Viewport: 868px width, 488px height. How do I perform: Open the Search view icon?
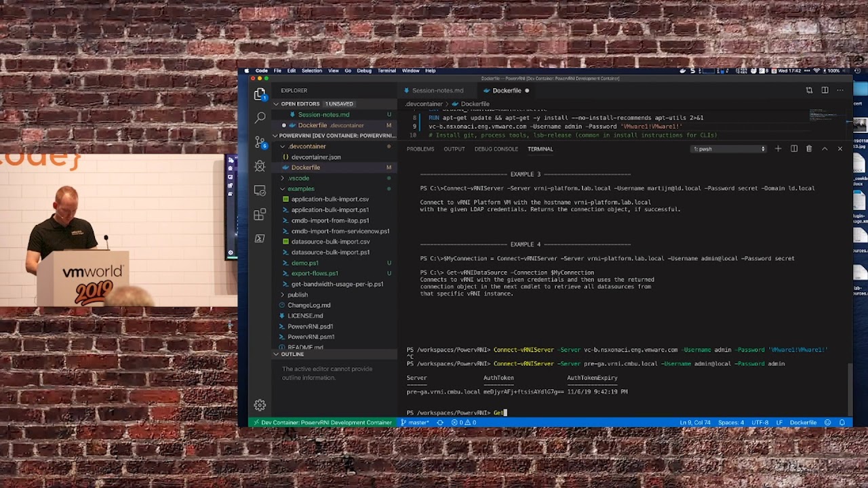tap(260, 117)
